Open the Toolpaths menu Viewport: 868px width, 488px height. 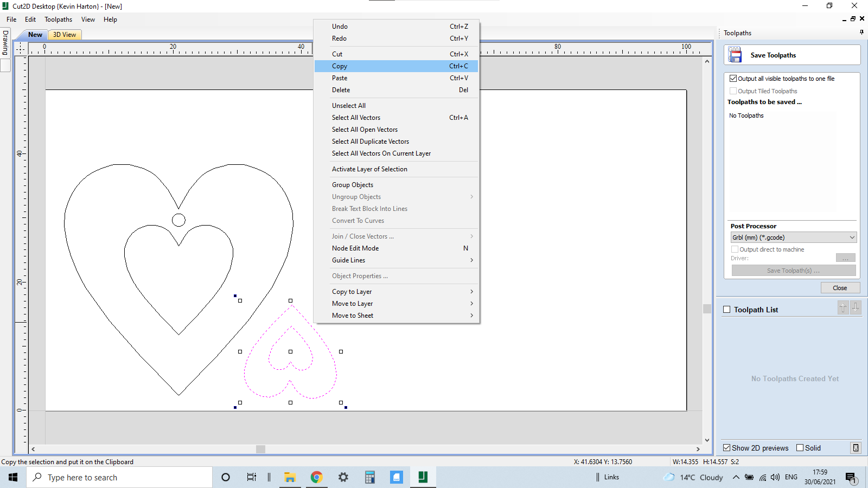click(58, 19)
